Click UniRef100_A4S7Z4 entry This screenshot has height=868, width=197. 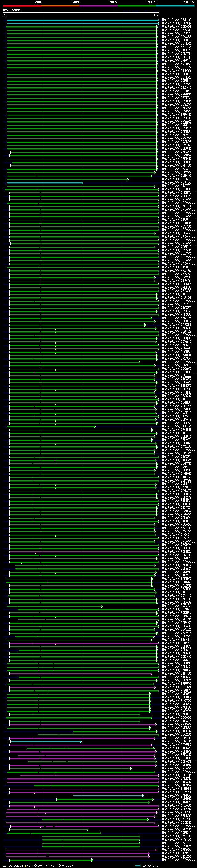point(177,186)
